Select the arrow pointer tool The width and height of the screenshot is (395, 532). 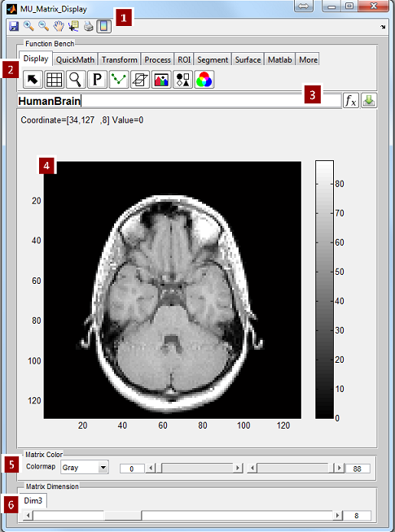click(x=33, y=80)
